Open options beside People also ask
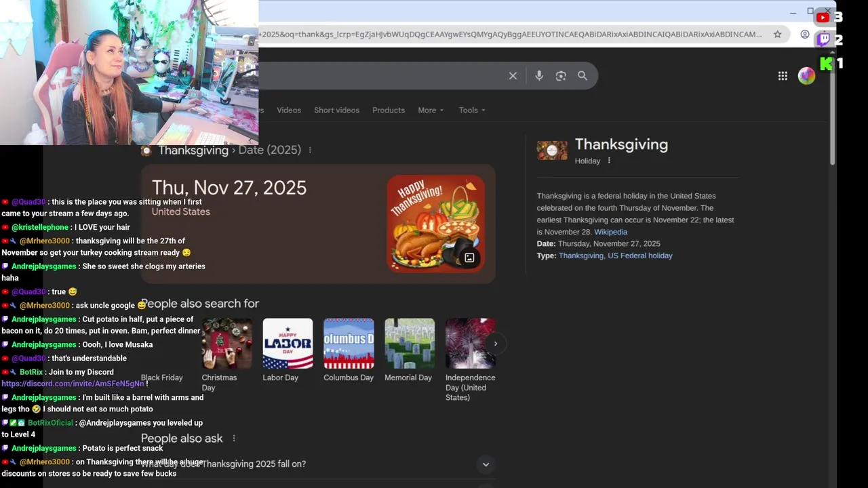This screenshot has height=488, width=868. pyautogui.click(x=234, y=439)
